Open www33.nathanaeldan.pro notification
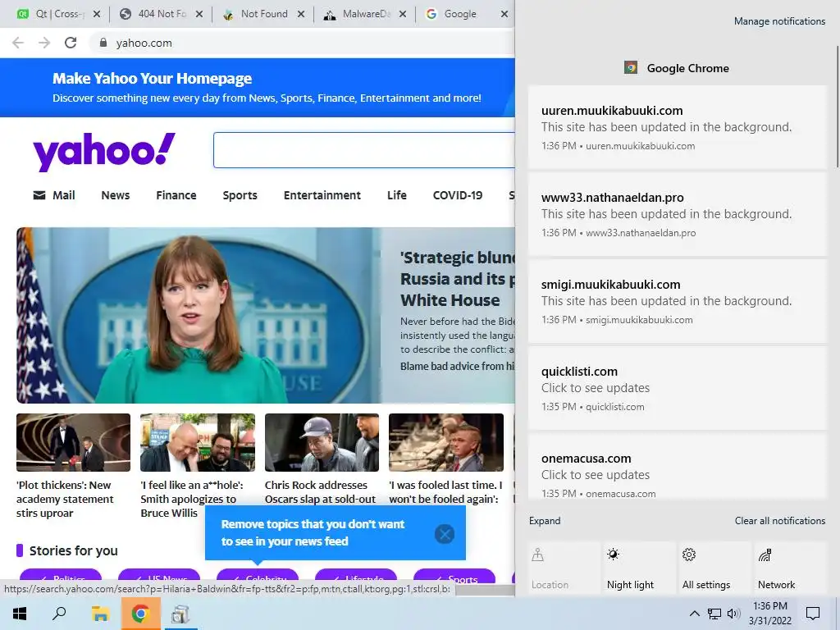 coord(677,214)
